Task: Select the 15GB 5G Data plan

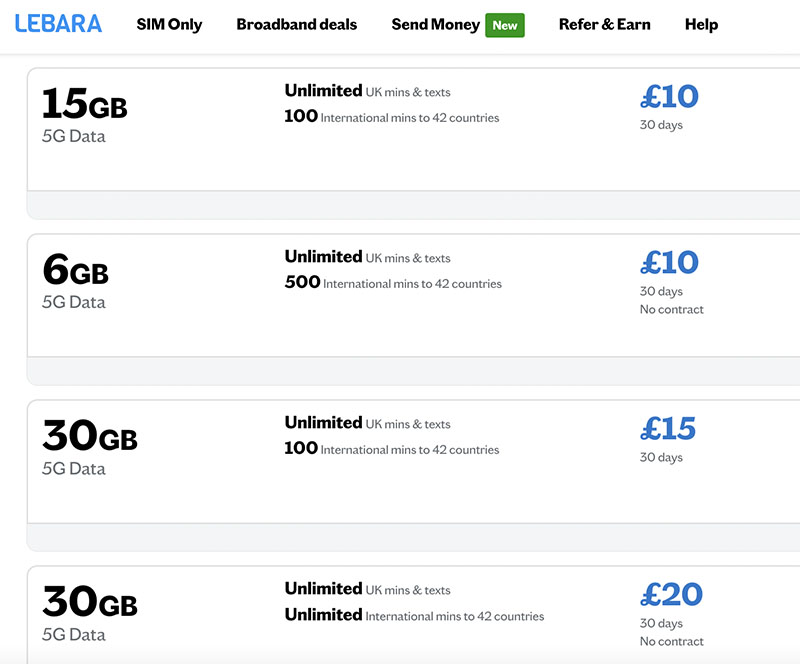Action: pyautogui.click(x=413, y=130)
